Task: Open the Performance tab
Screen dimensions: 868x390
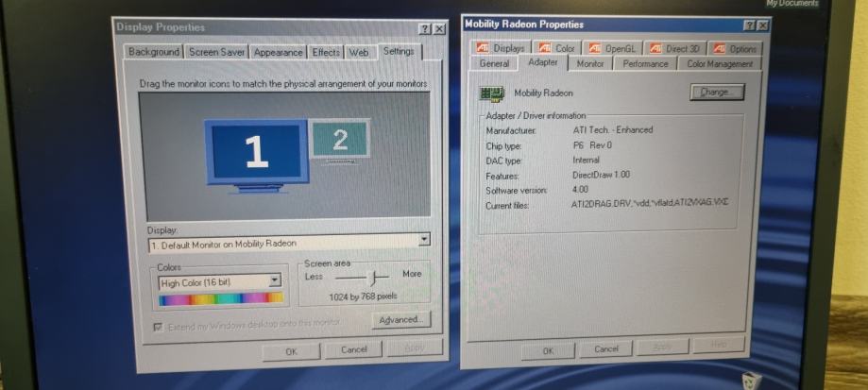Action: [645, 63]
